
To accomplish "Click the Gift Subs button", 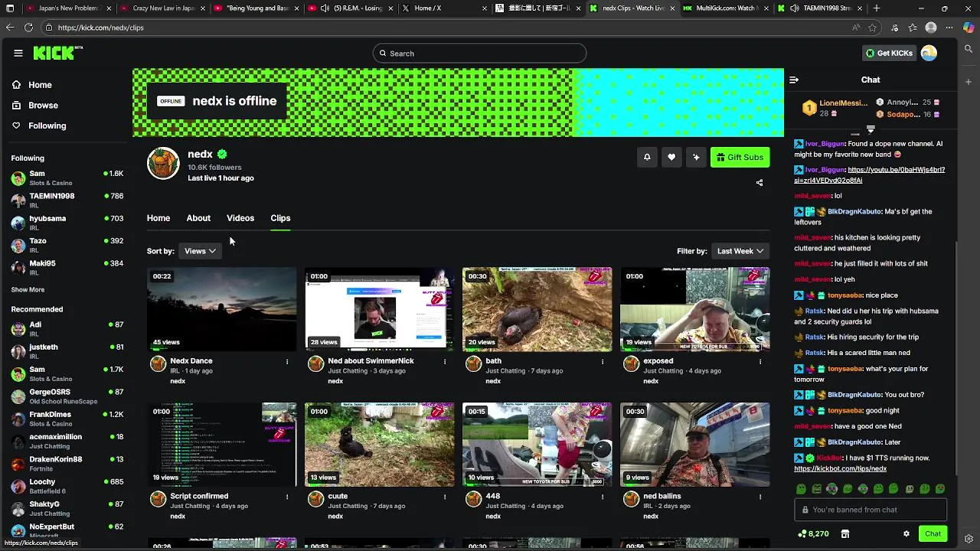I will [x=740, y=157].
